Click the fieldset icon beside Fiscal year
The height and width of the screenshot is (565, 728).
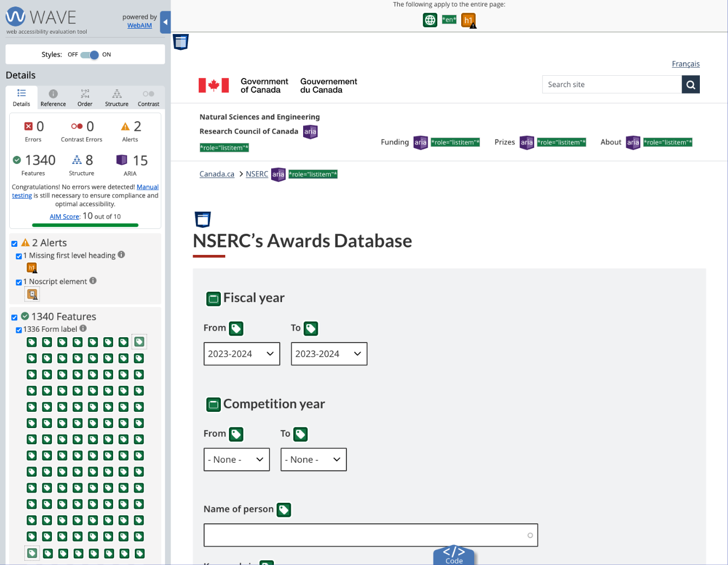click(213, 299)
